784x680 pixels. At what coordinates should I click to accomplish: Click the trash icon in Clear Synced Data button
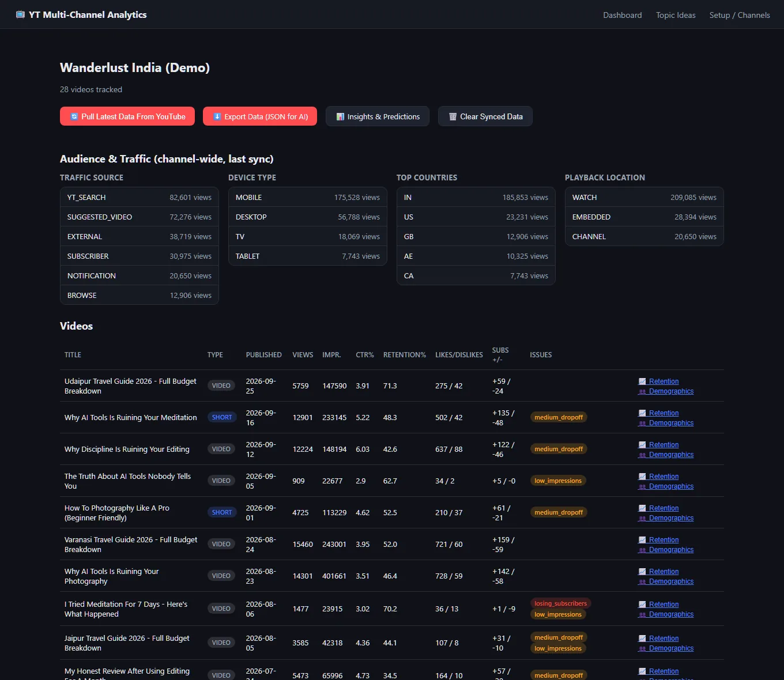click(x=453, y=116)
